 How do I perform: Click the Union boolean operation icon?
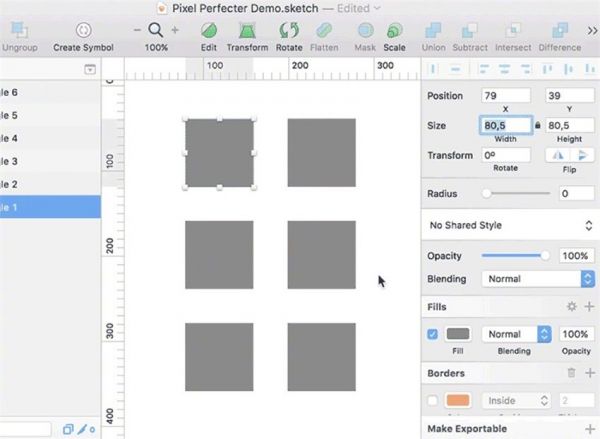[x=434, y=31]
